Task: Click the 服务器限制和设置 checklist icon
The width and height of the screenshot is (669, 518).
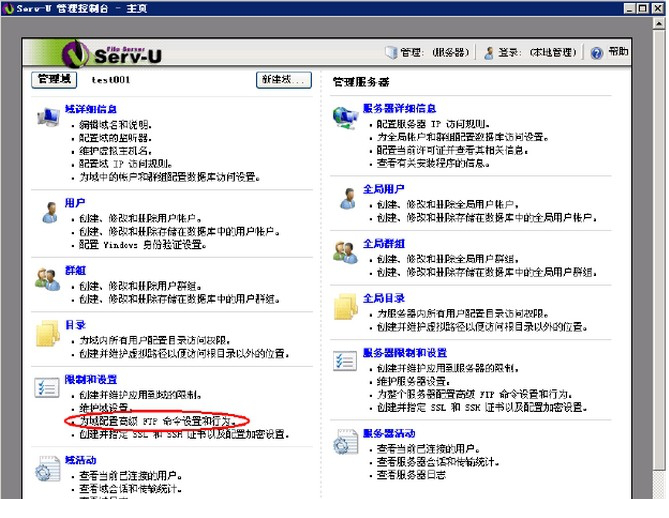Action: click(x=345, y=361)
